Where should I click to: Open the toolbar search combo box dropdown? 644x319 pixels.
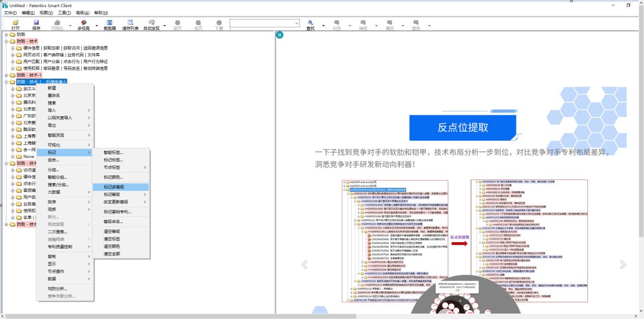[x=297, y=23]
